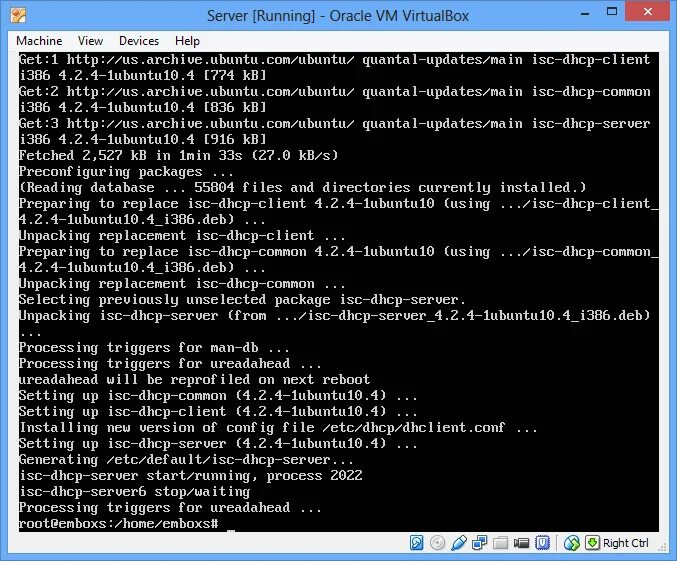
Task: Click the USB devices status icon
Action: 459,543
